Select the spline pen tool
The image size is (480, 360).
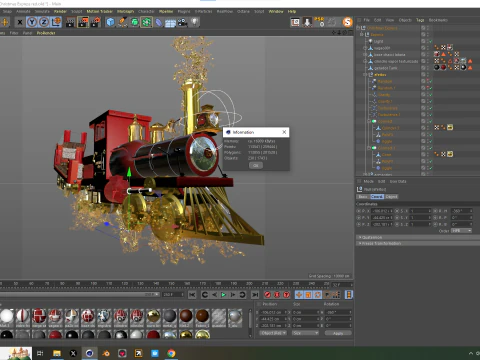click(x=122, y=22)
